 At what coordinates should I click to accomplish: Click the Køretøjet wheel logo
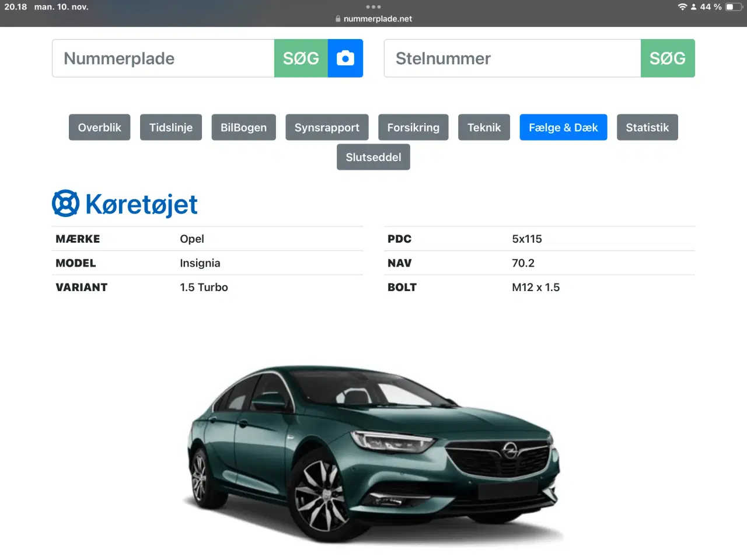pos(65,203)
